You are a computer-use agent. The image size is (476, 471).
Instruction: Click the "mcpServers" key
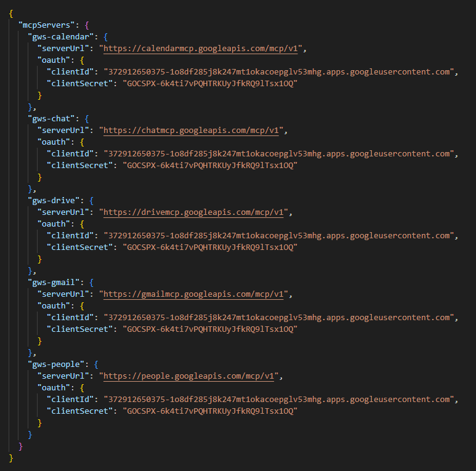click(46, 25)
